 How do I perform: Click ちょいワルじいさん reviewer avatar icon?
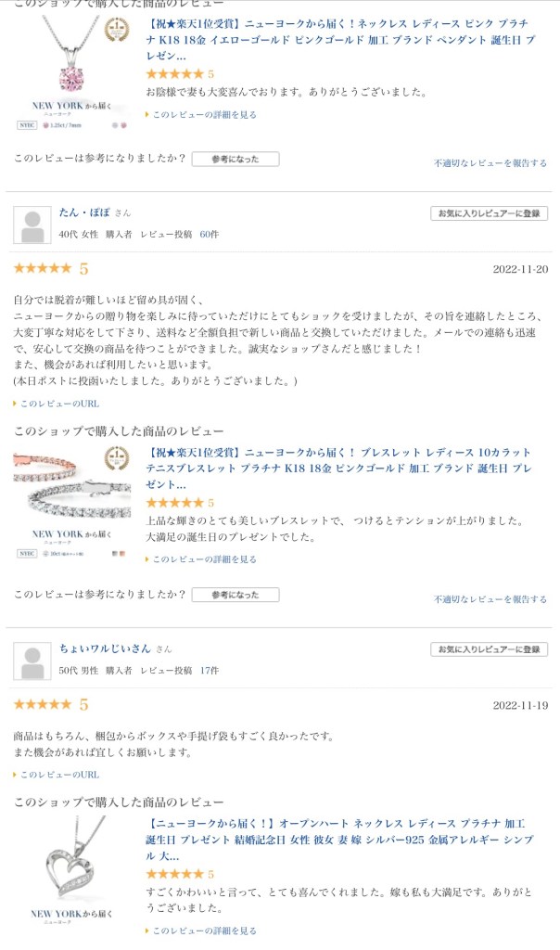click(x=32, y=661)
